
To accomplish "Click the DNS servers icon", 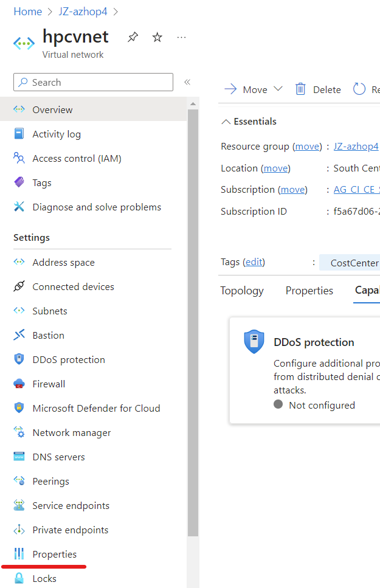I will pos(19,457).
